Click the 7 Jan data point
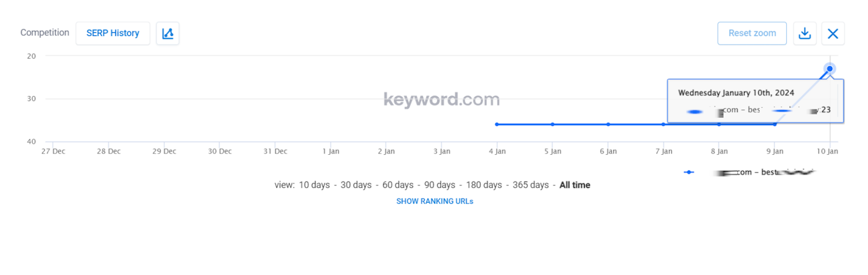 [663, 124]
